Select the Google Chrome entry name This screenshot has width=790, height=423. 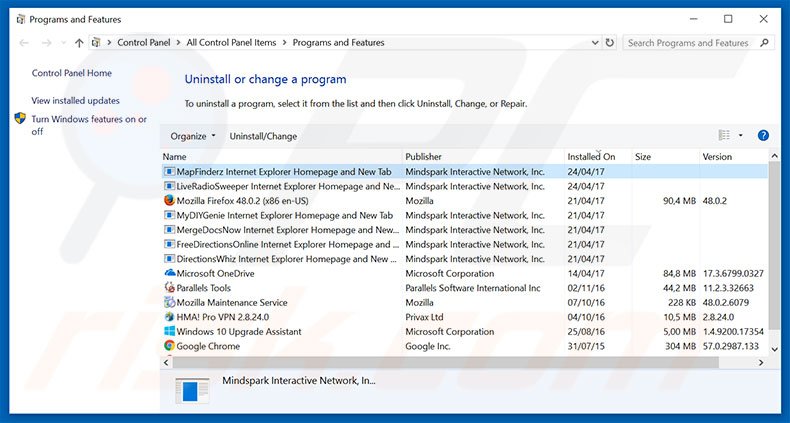208,346
